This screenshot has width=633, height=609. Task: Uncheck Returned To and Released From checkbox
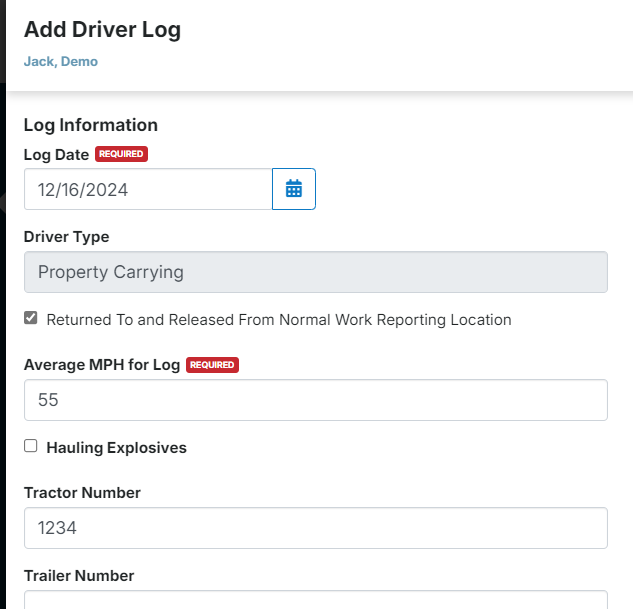click(31, 318)
